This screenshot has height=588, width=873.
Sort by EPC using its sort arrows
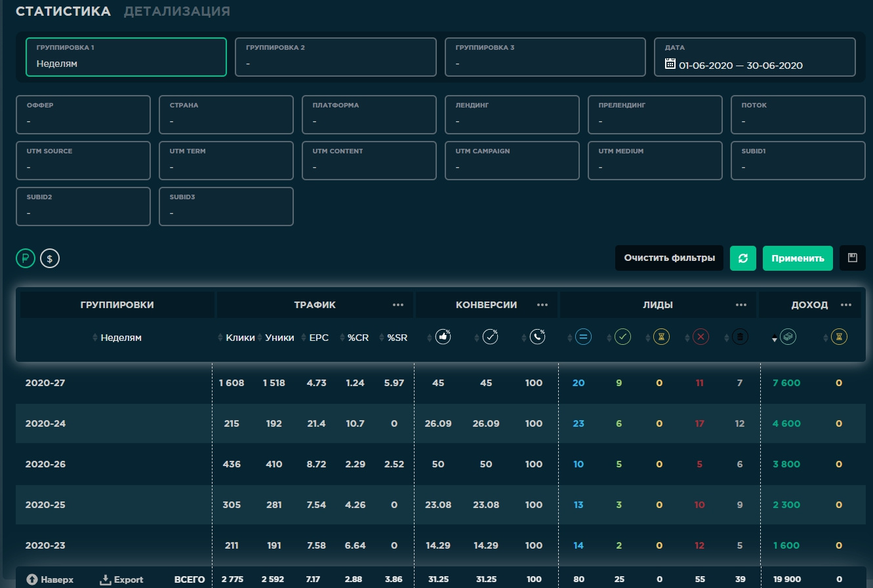click(304, 338)
